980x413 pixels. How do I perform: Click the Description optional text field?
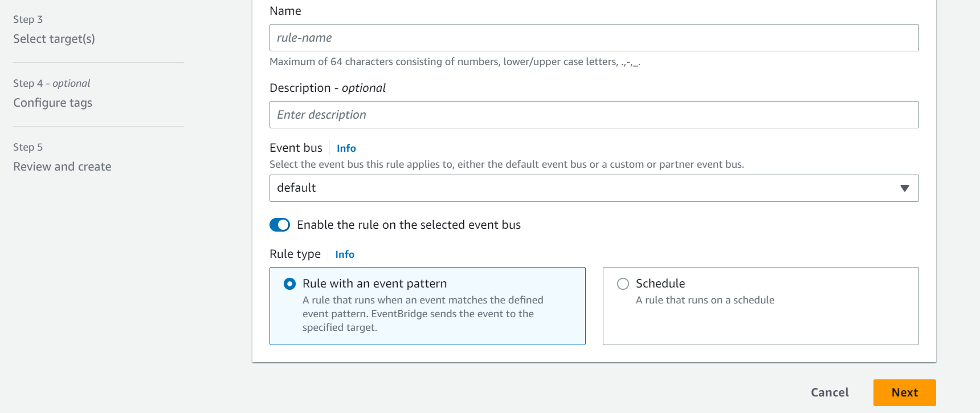[594, 115]
